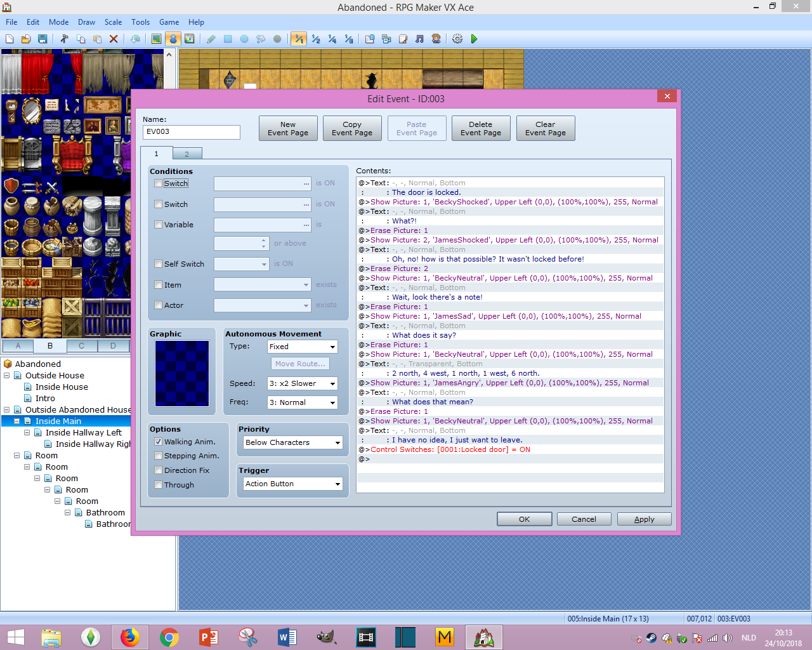This screenshot has width=812, height=650.
Task: Enable the Direction Fix option
Action: [x=159, y=470]
